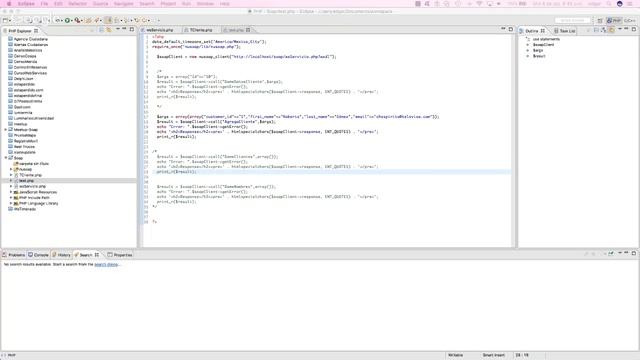
Task: Switch to the wsServicio.php editor tab
Action: pos(159,30)
